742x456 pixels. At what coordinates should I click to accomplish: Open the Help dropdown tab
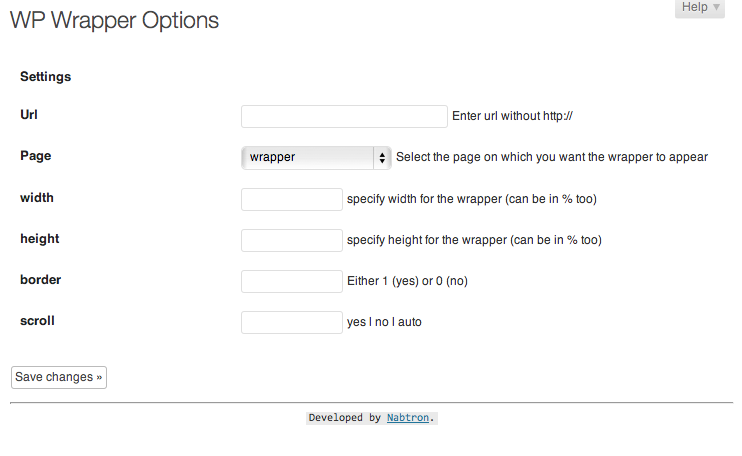pyautogui.click(x=699, y=8)
